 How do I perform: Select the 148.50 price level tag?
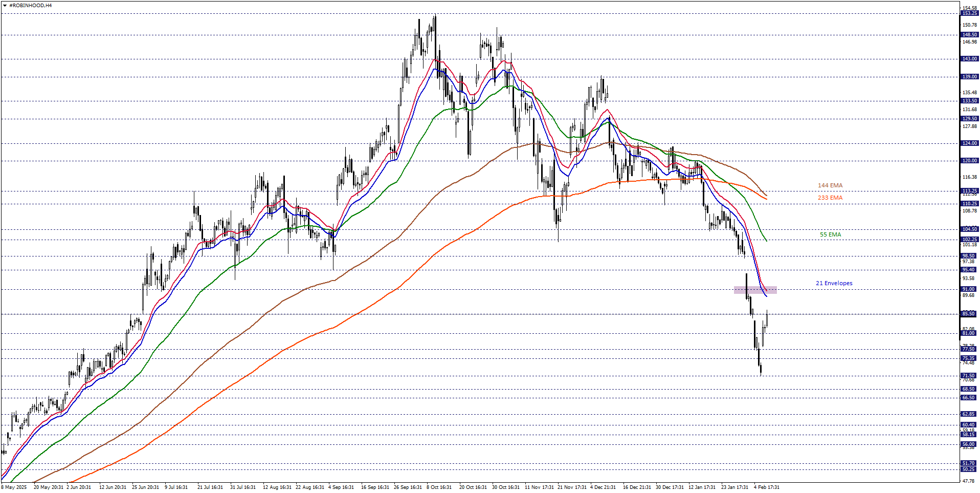[x=969, y=35]
